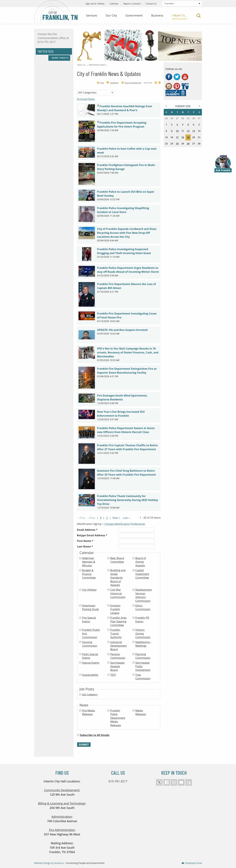Open the Our City menu
Screen dimensions: 236x868
tap(111, 16)
